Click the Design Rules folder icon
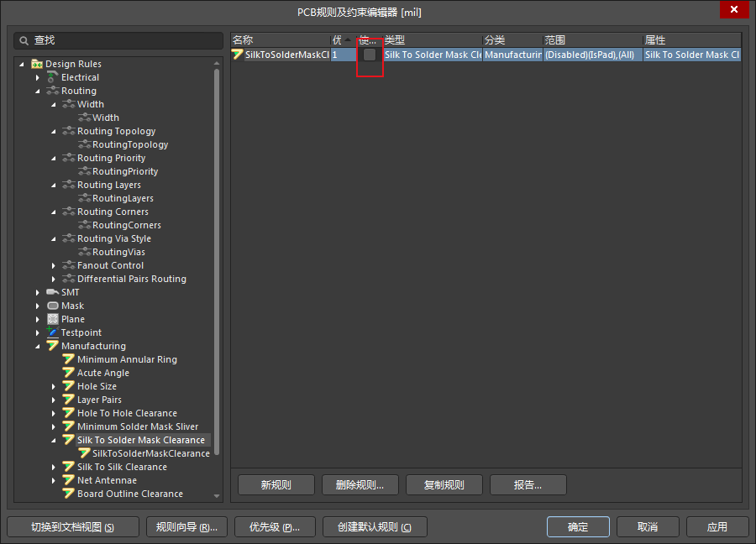This screenshot has width=756, height=544. [37, 64]
